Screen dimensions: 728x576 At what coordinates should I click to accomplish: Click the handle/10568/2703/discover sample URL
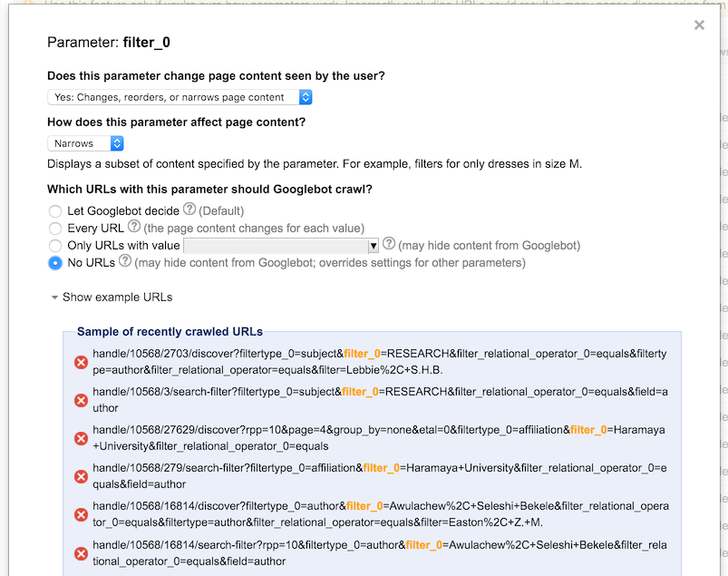coord(380,362)
